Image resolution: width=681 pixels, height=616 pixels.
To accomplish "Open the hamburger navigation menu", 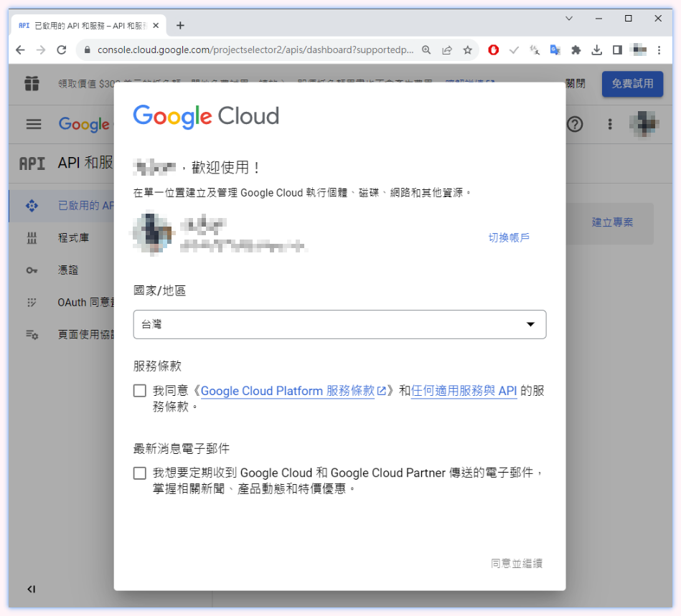I will tap(34, 124).
